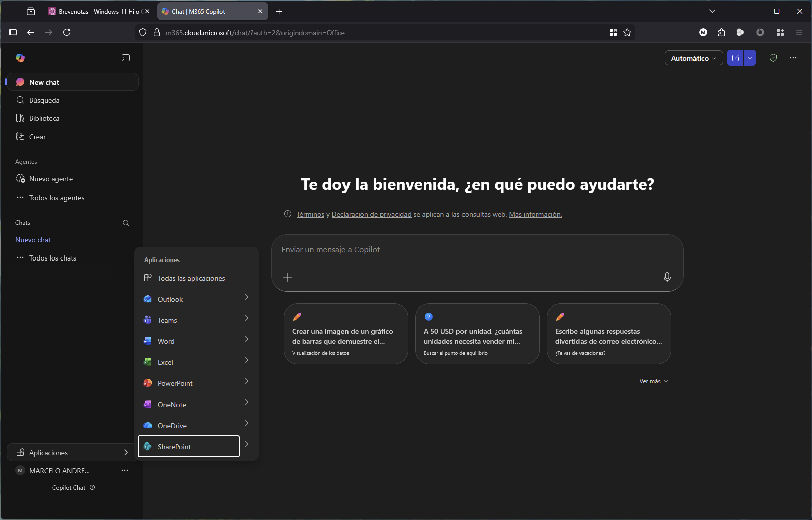Click the Más información link
The width and height of the screenshot is (812, 520).
pos(535,215)
